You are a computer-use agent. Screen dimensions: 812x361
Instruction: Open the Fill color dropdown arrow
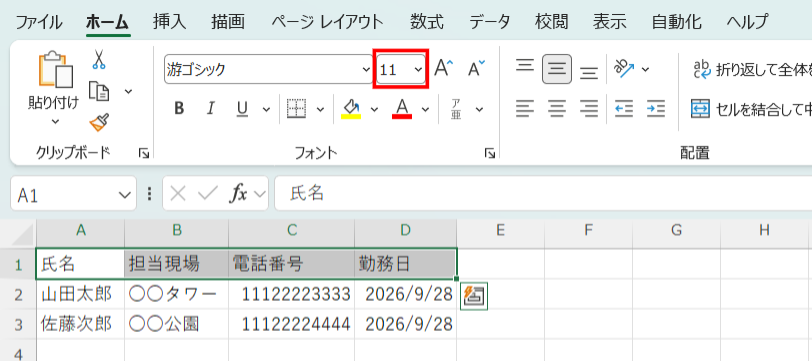coord(374,109)
